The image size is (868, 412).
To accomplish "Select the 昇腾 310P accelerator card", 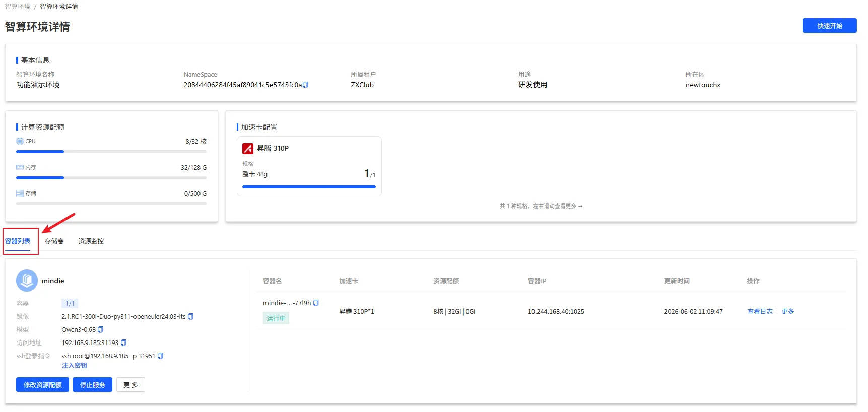I will pyautogui.click(x=309, y=166).
